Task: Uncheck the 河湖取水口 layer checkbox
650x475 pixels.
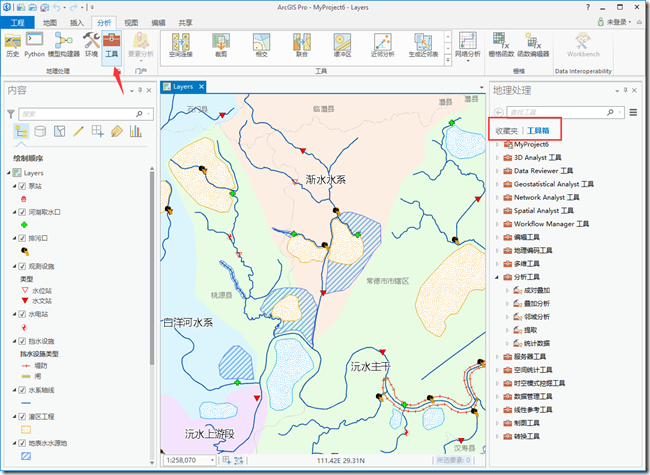Action: [22, 212]
